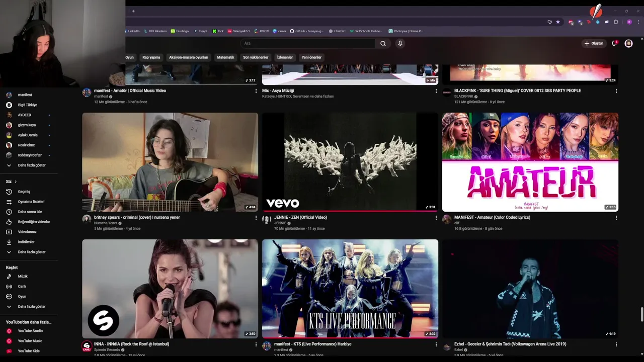This screenshot has height=362, width=644.
Task: Open the canva bookmark
Action: 279,31
